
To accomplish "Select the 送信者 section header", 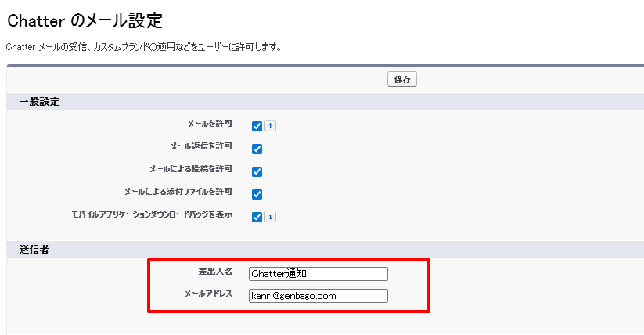I will point(34,250).
